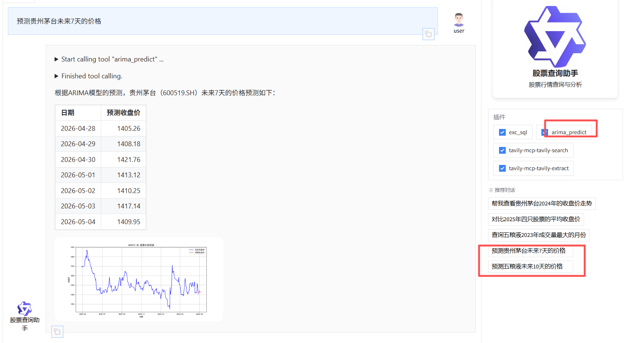Image resolution: width=644 pixels, height=343 pixels.
Task: Copy the assistant's prediction reply
Action: [57, 332]
